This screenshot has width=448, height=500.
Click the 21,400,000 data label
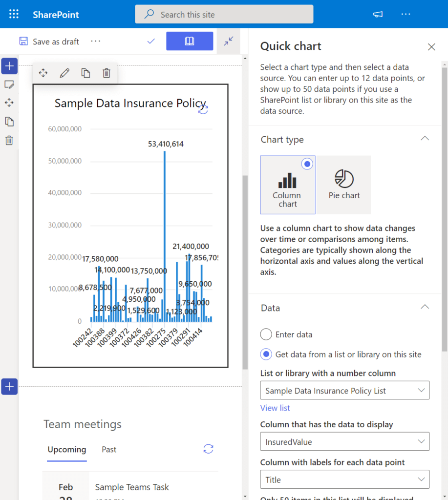(191, 247)
